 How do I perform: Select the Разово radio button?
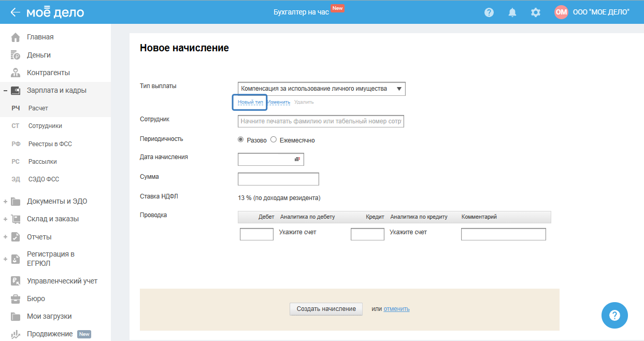point(241,140)
